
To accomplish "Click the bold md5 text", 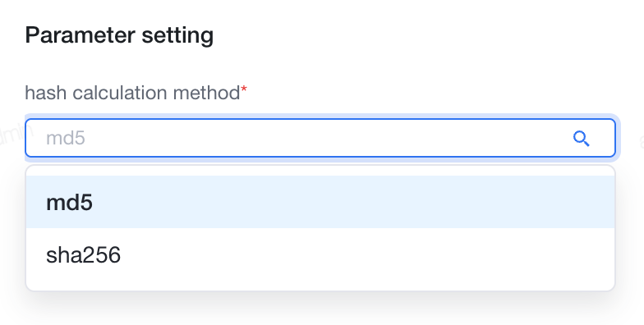I will click(x=69, y=202).
